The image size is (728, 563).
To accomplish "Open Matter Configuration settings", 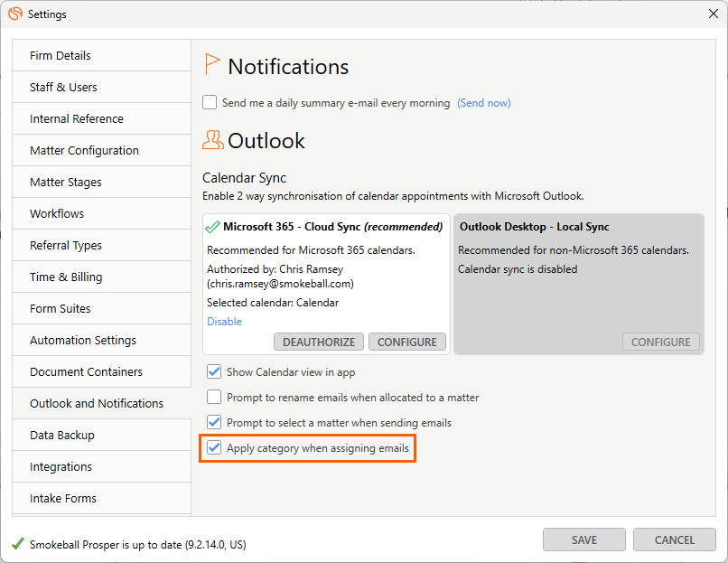I will tap(102, 150).
